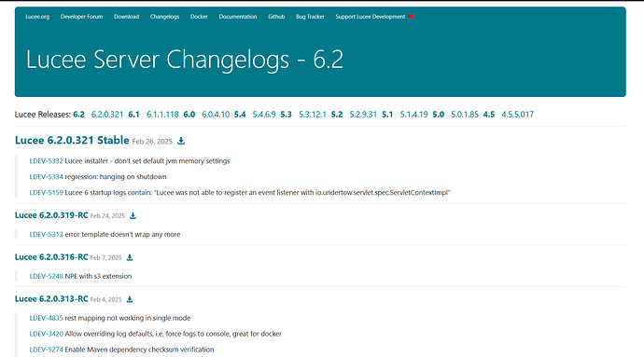This screenshot has width=644, height=357.
Task: Click the 'Lucee Releases:' label
Action: 43,115
